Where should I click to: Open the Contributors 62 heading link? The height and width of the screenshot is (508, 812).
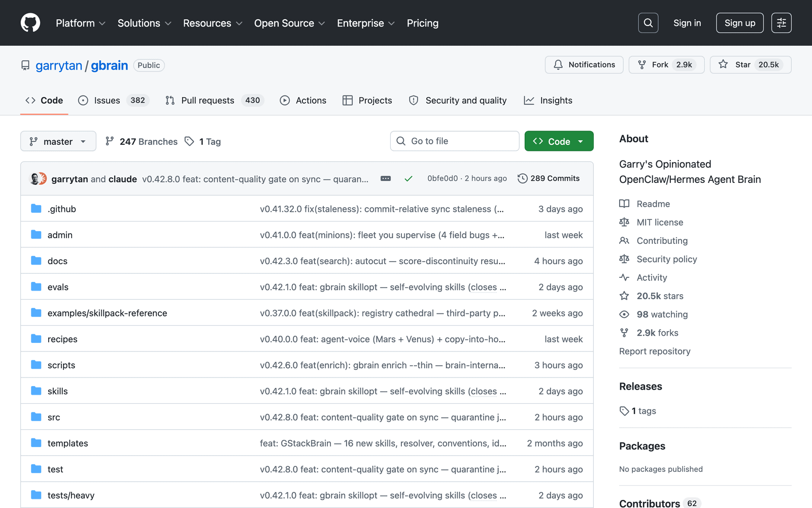click(660, 503)
